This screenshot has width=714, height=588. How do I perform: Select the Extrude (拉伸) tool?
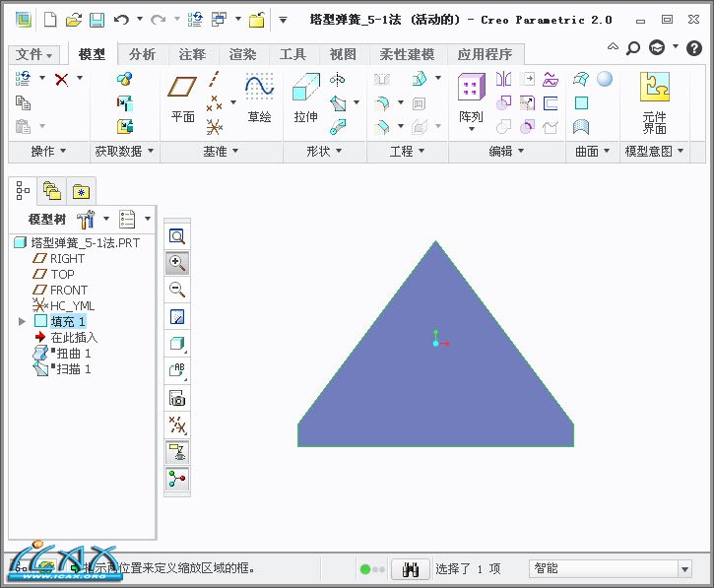[306, 98]
